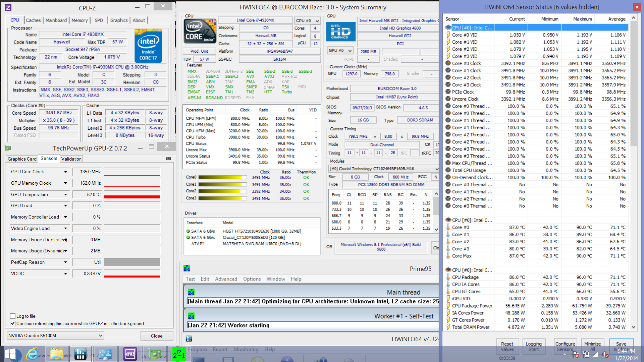644x362 pixels.
Task: Click the Core0 clock load bar
Action: click(223, 177)
